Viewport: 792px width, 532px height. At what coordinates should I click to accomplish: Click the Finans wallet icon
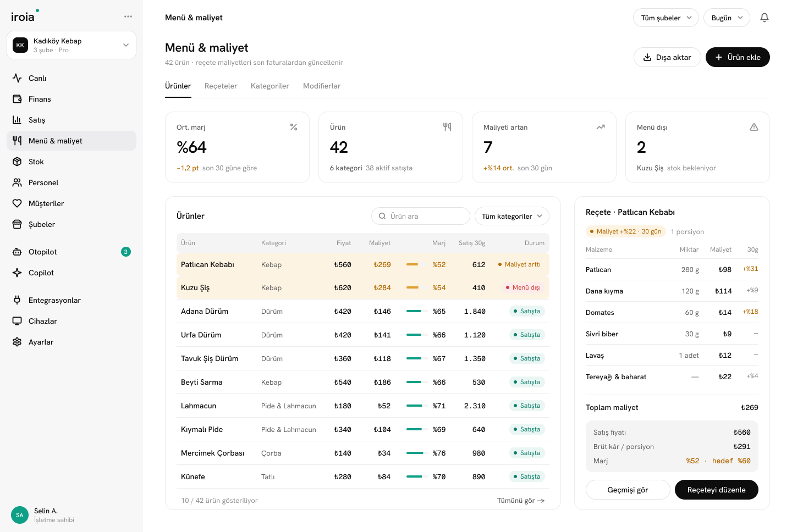click(x=17, y=99)
